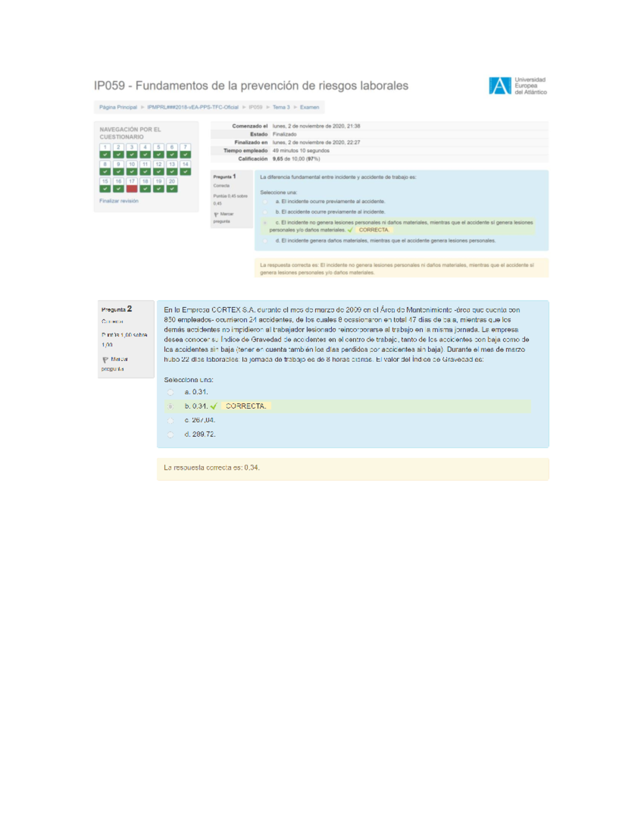644x834 pixels.
Task: Click the Finalizar revisión link
Action: (119, 201)
